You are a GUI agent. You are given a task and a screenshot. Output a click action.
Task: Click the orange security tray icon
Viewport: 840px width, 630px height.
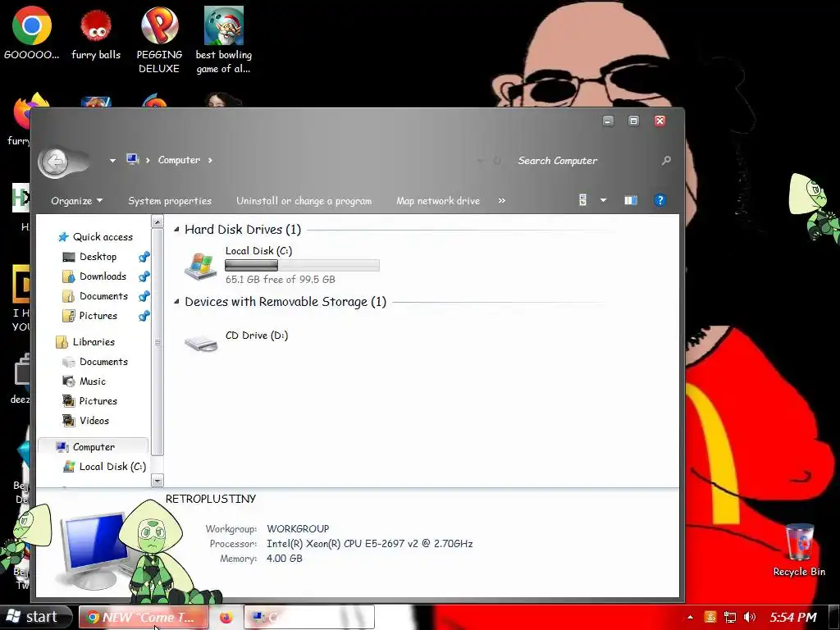click(x=710, y=618)
